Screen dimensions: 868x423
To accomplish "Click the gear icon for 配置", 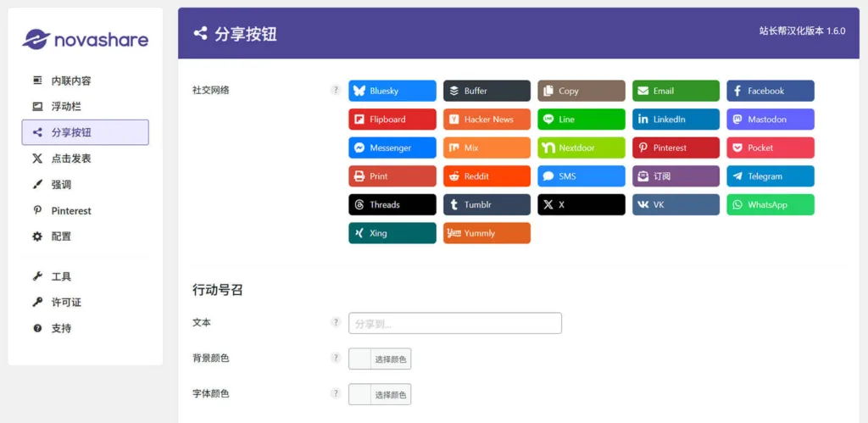I will click(x=37, y=237).
